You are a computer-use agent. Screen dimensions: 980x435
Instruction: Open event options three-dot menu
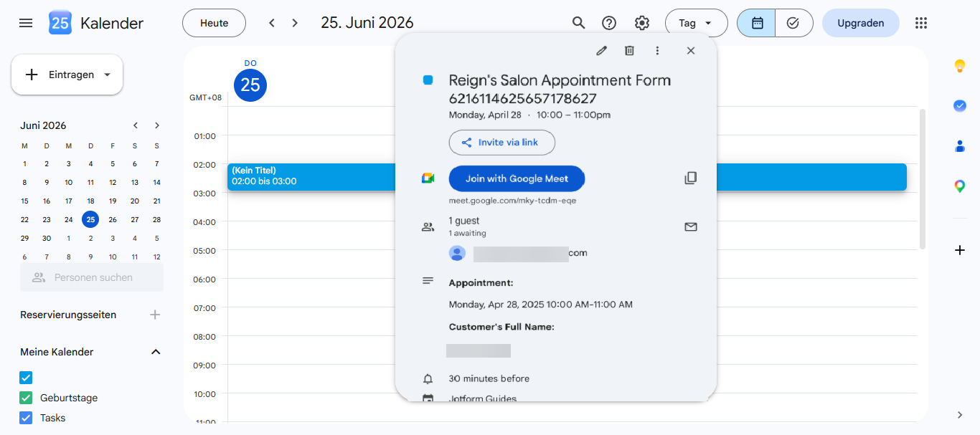[x=657, y=50]
